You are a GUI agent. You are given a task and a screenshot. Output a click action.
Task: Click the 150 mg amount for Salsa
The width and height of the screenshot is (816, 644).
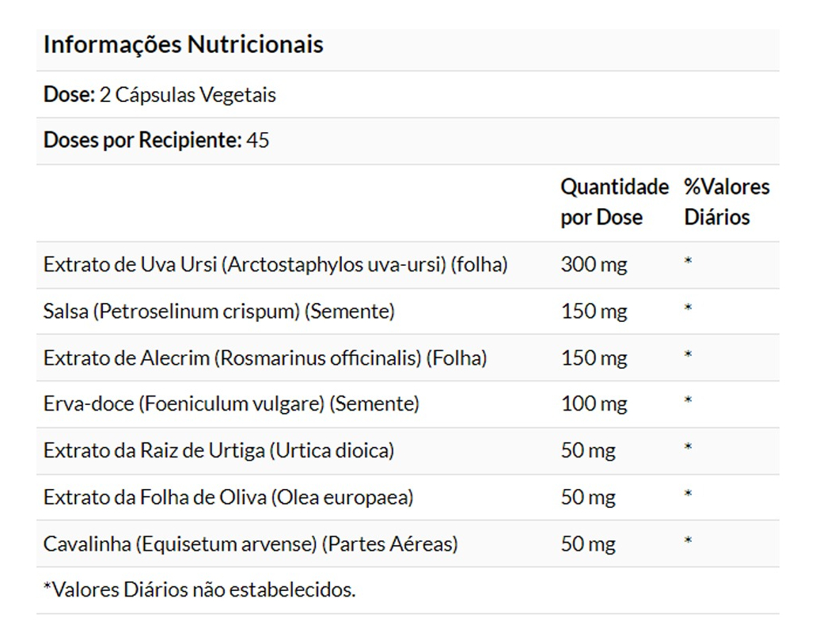tap(594, 312)
